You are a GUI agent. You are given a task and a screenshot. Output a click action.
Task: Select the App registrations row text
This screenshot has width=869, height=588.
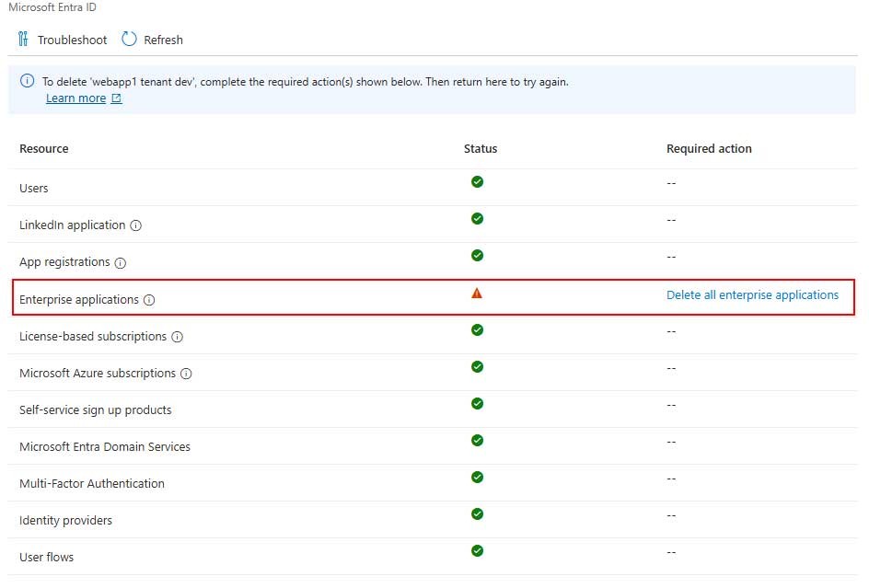pyautogui.click(x=64, y=262)
